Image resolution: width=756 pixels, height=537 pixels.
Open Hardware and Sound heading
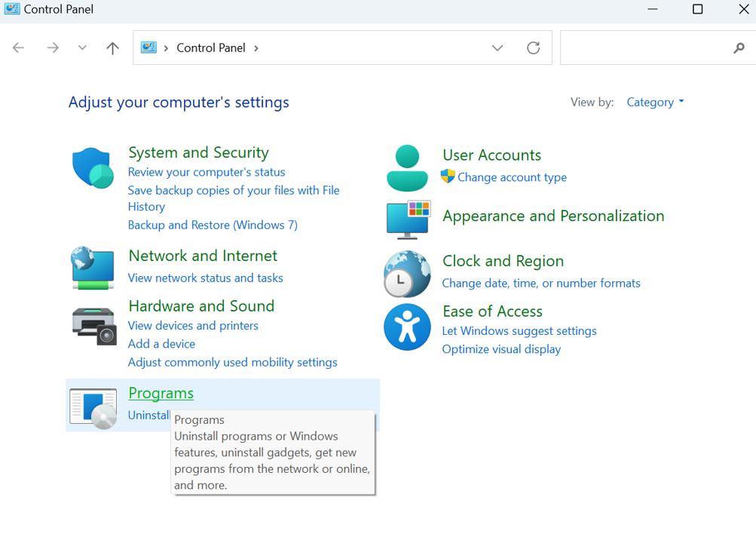201,306
